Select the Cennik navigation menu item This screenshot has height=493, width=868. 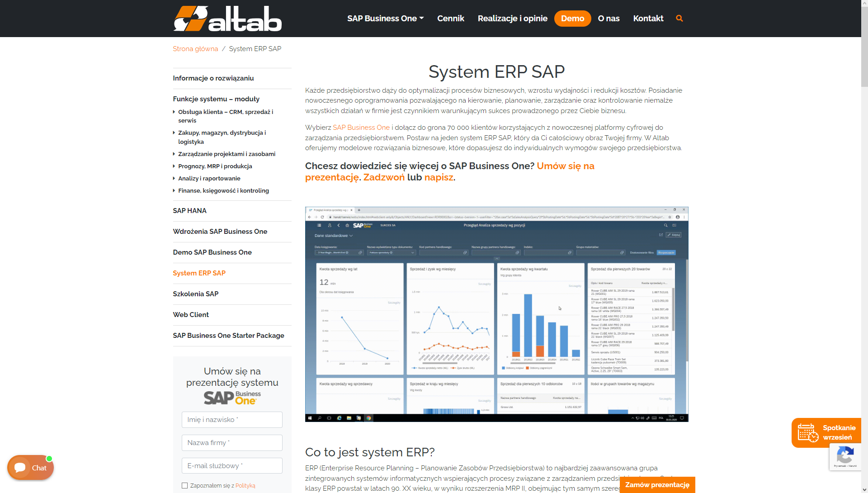(451, 19)
